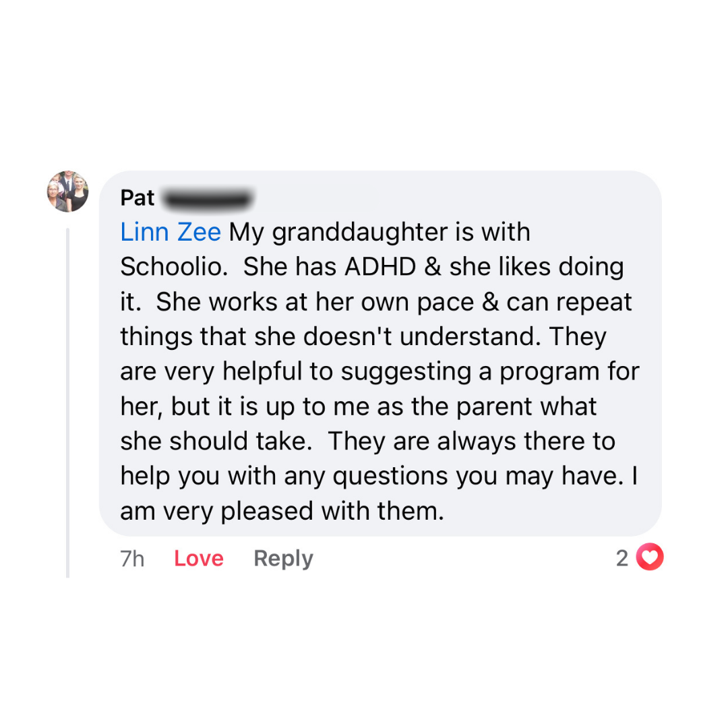Click the vertical thread line below the avatar
The height and width of the screenshot is (728, 728).
click(67, 404)
